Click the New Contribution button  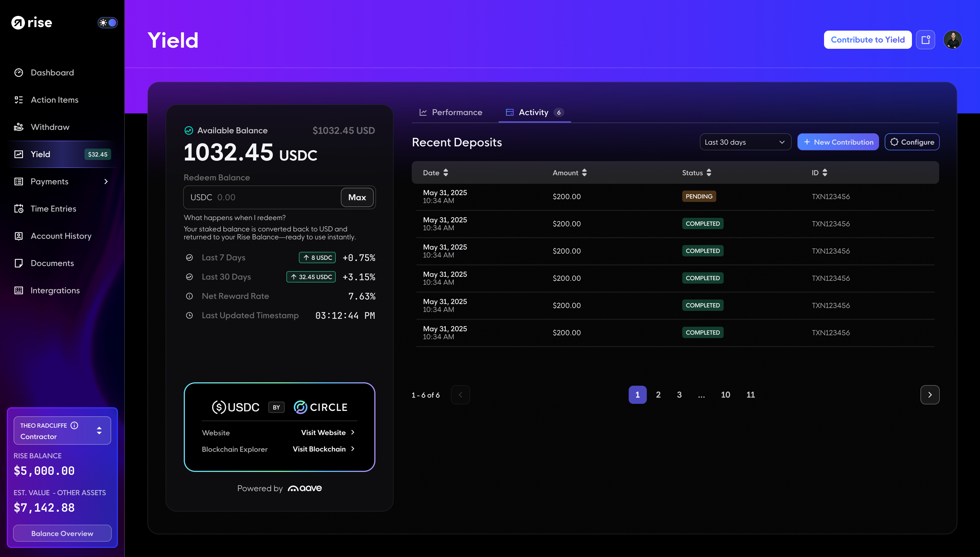(x=838, y=142)
